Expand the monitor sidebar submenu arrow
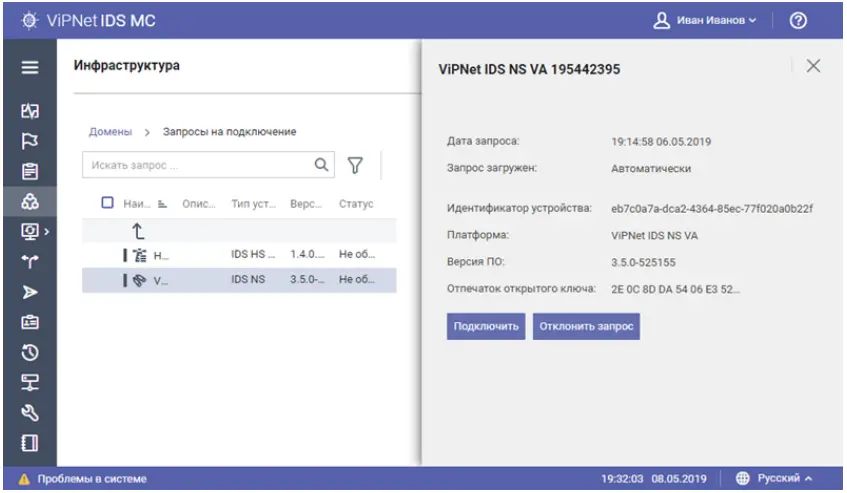847x493 pixels. click(47, 232)
